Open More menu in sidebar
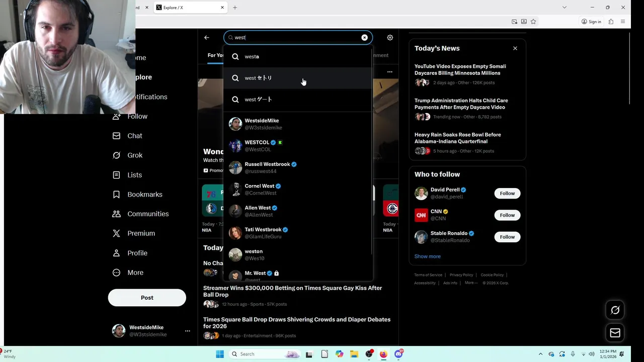The width and height of the screenshot is (644, 362). [128, 273]
